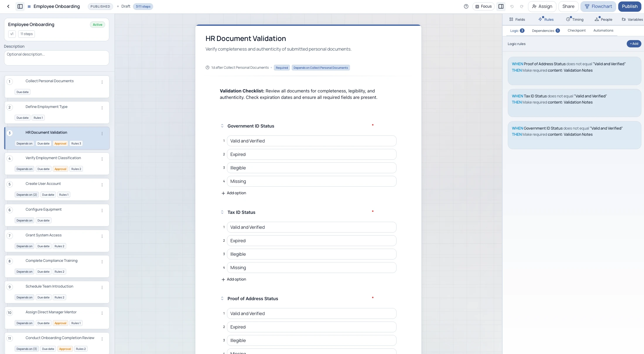Click the undo arrow icon
Image resolution: width=644 pixels, height=354 pixels.
coord(512,6)
